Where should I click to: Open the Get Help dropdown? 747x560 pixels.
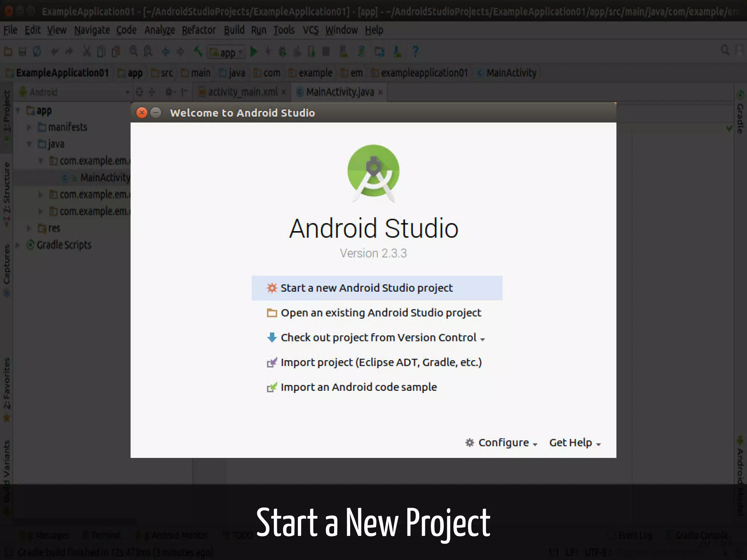(575, 443)
